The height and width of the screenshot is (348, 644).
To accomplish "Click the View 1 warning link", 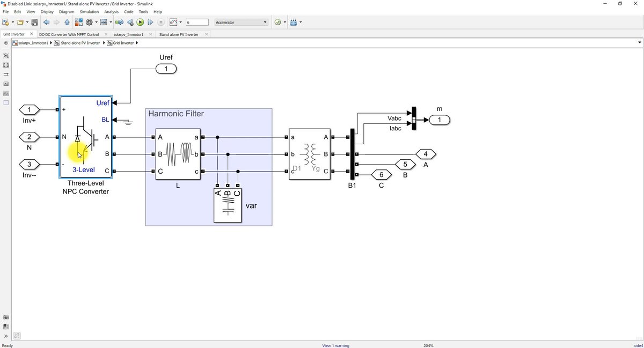I will coord(335,345).
